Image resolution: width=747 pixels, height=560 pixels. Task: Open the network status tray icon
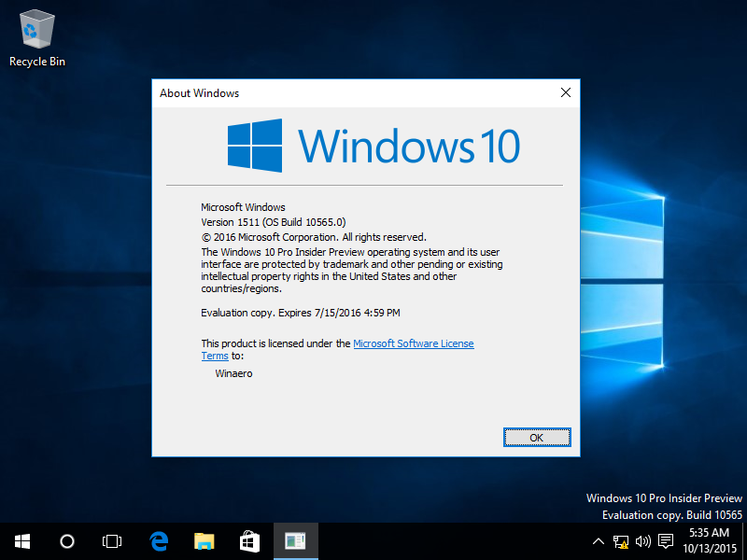coord(621,541)
